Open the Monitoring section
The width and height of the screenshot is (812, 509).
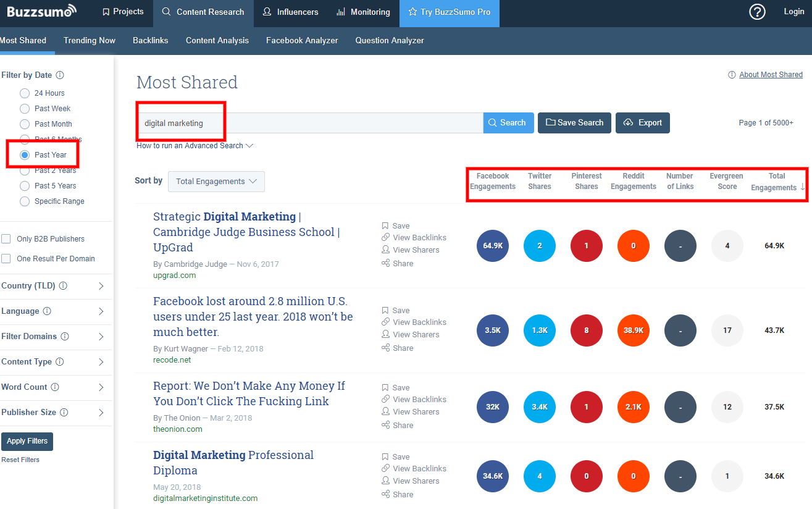(x=363, y=12)
